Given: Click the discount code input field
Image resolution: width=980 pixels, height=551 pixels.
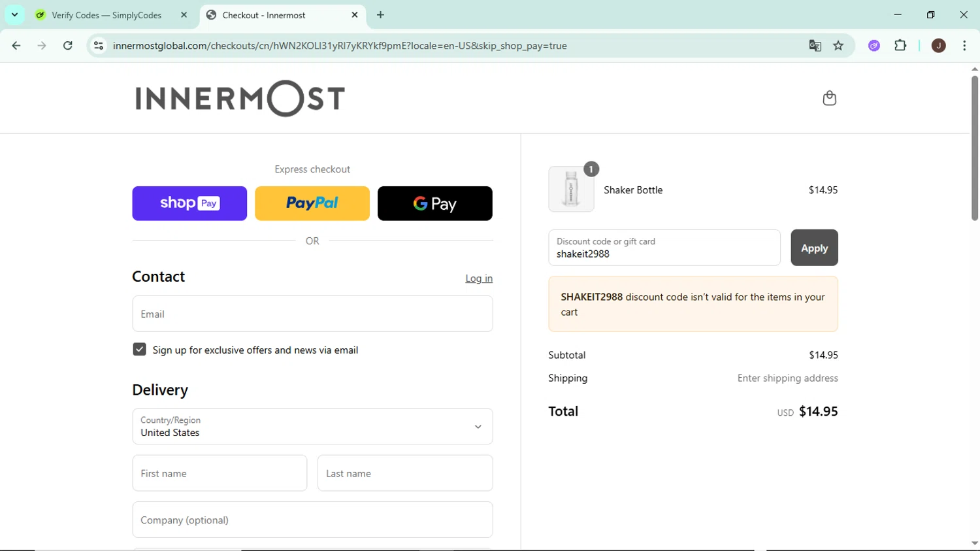Looking at the screenshot, I should [x=664, y=248].
